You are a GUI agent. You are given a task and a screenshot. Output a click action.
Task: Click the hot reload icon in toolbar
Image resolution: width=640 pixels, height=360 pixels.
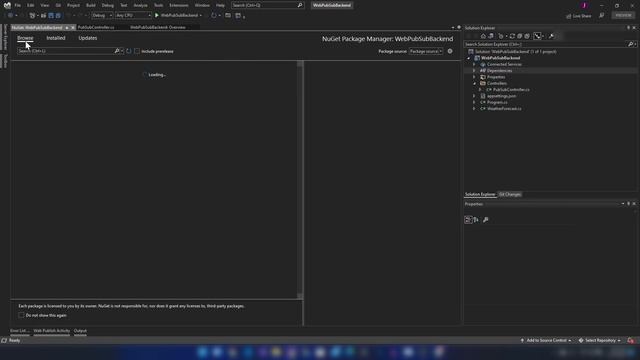click(x=213, y=15)
